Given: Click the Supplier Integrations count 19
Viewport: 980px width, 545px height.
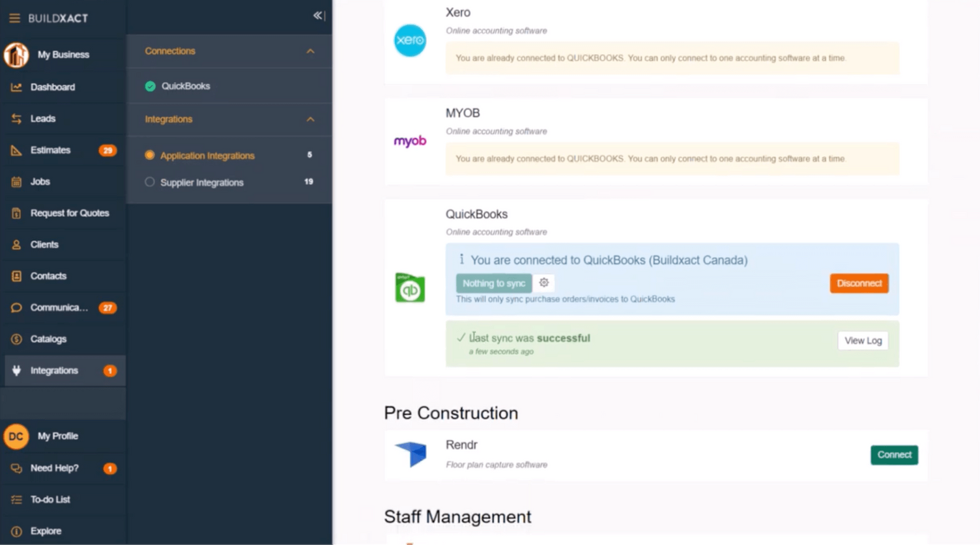Looking at the screenshot, I should (x=309, y=182).
